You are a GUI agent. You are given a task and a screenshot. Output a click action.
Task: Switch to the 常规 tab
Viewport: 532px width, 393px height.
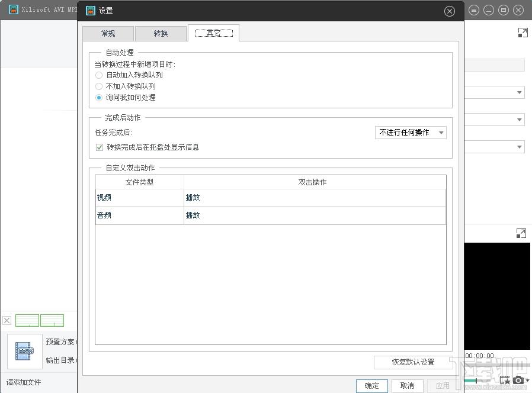tap(108, 34)
